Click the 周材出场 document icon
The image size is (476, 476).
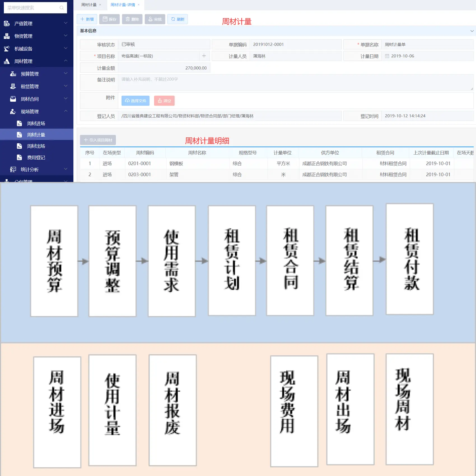click(x=19, y=146)
